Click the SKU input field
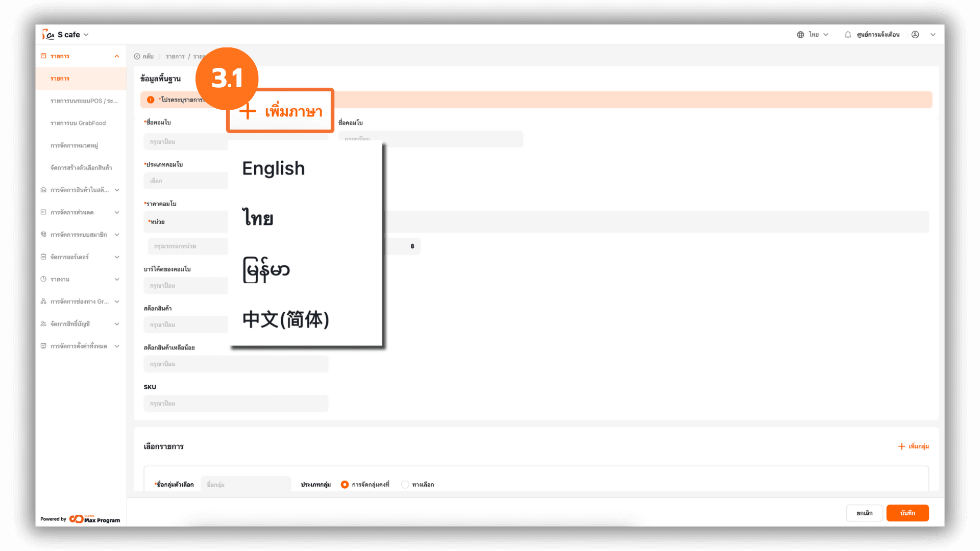980x551 pixels. 236,404
